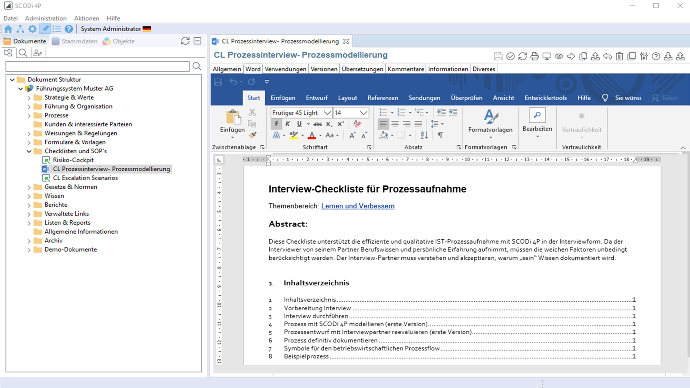Viewport: 690px width, 388px height.
Task: Open the Kommentare tab
Action: (x=406, y=69)
